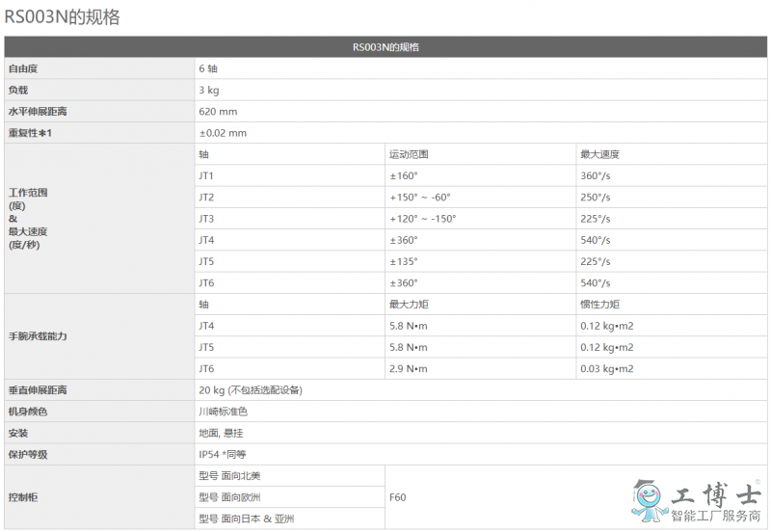Image resolution: width=771 pixels, height=532 pixels.
Task: Select the 型号 面向北美 controller row
Action: (x=229, y=476)
